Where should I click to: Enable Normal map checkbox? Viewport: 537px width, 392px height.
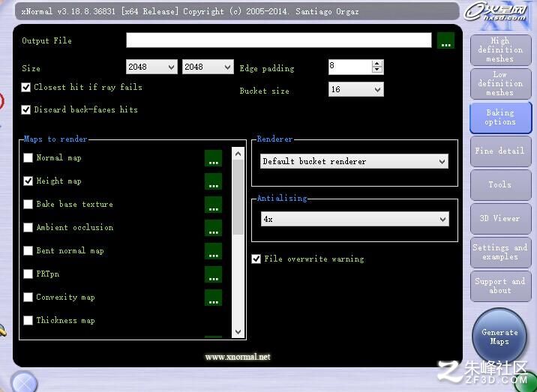(x=28, y=158)
